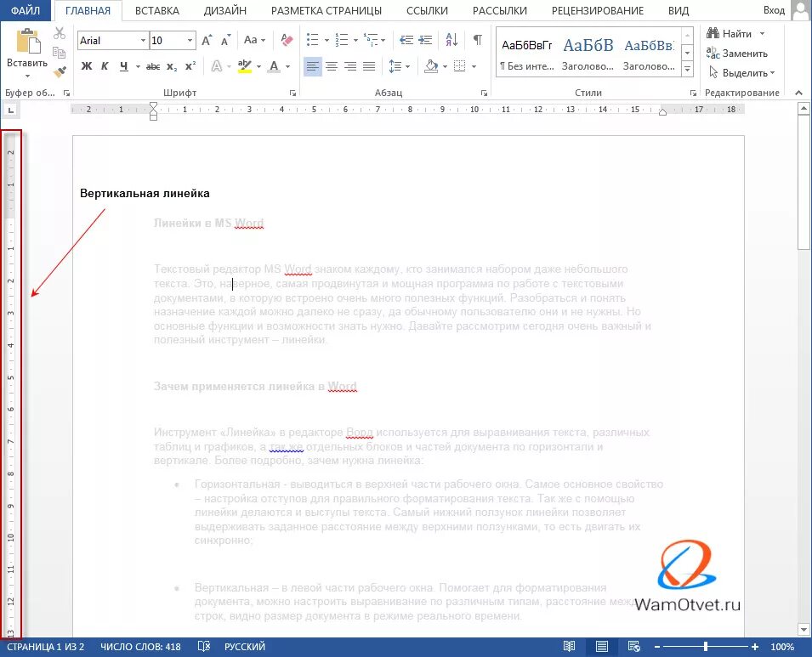Toggle underline formatting (Ч)

(124, 66)
